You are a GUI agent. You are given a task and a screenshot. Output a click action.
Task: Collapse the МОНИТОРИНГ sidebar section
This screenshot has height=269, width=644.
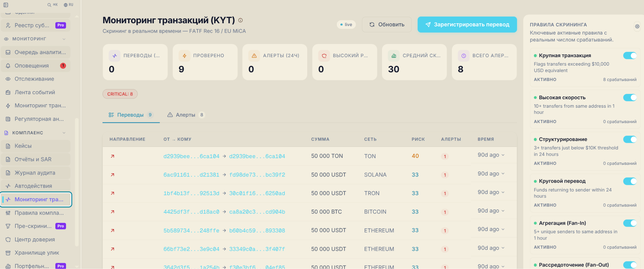(x=64, y=39)
